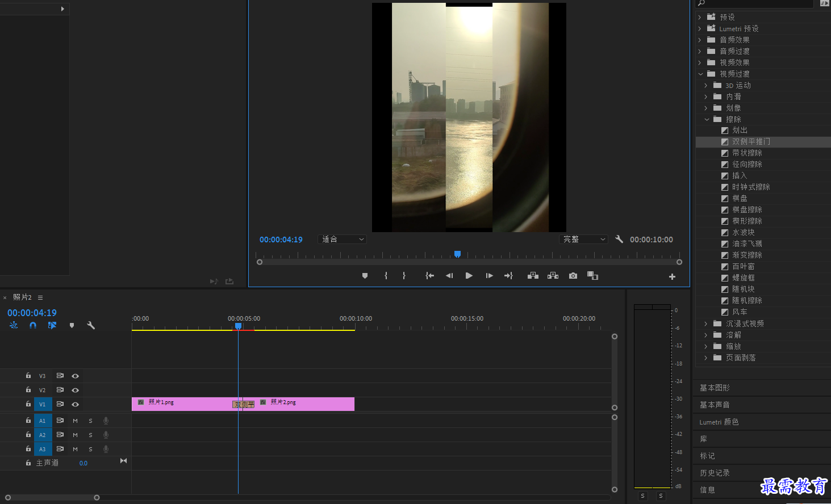The image size is (831, 504).
Task: Collapse the 视频过渡 folder
Action: click(x=700, y=74)
